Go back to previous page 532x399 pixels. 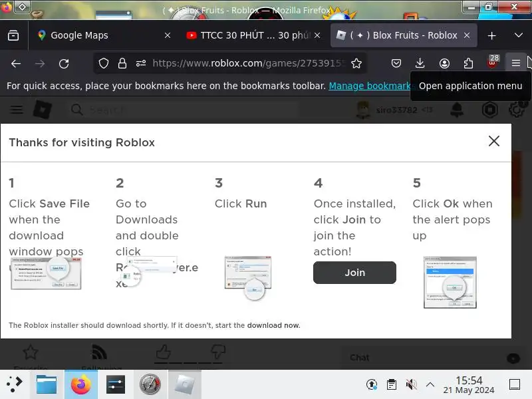(15, 63)
